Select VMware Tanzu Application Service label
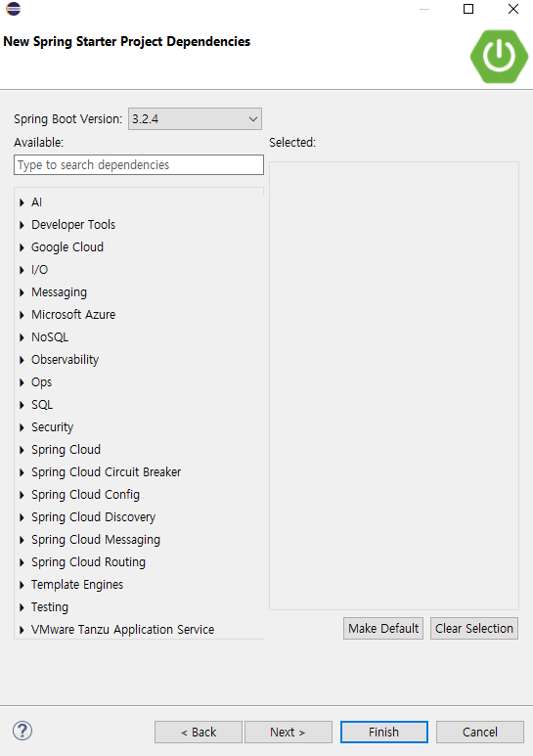 click(x=122, y=630)
